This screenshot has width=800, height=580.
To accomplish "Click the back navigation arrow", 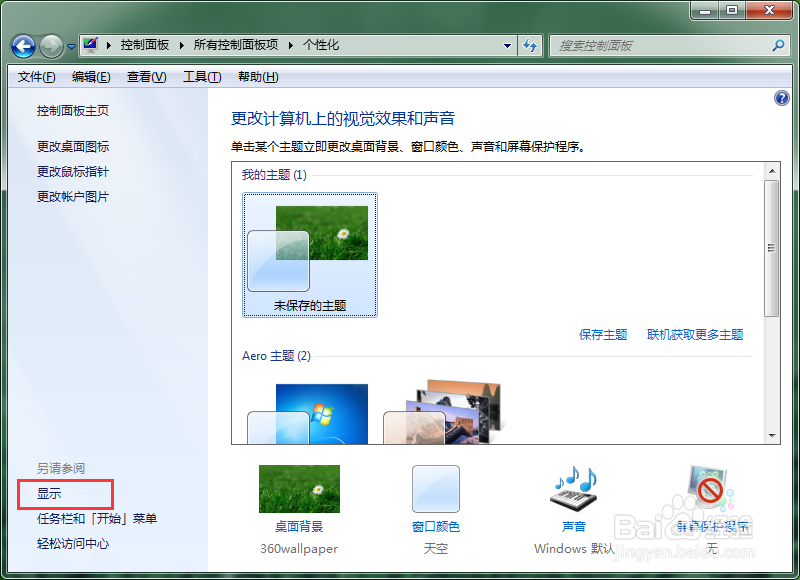I will click(x=22, y=45).
